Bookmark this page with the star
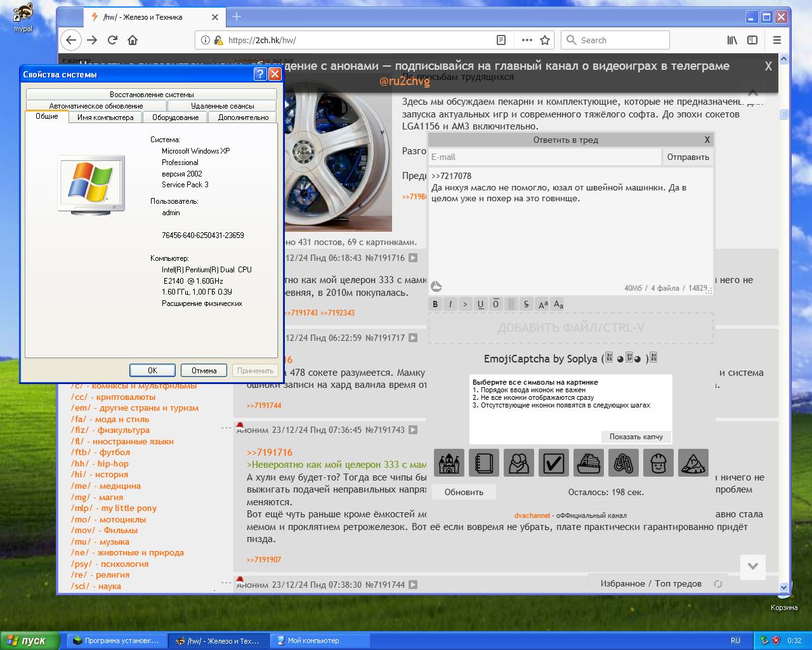This screenshot has width=812, height=650. click(545, 40)
